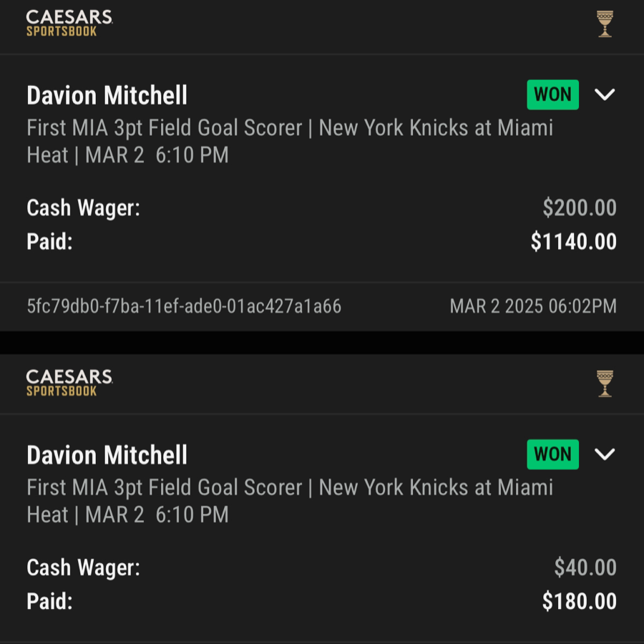
Task: Click the green WON badge on top bet
Action: [x=552, y=94]
